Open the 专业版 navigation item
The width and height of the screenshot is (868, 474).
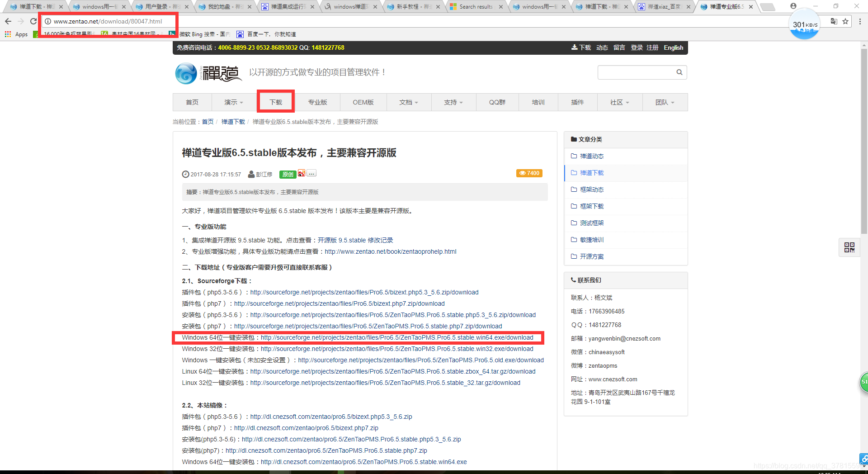(317, 102)
